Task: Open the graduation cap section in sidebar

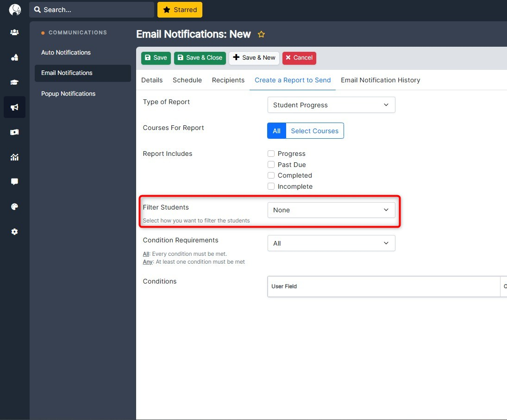Action: coord(14,82)
